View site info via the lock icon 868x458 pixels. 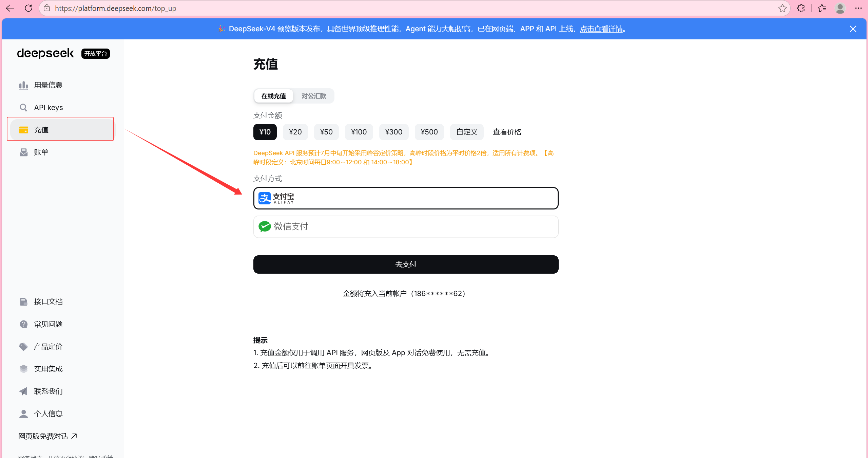[x=47, y=8]
